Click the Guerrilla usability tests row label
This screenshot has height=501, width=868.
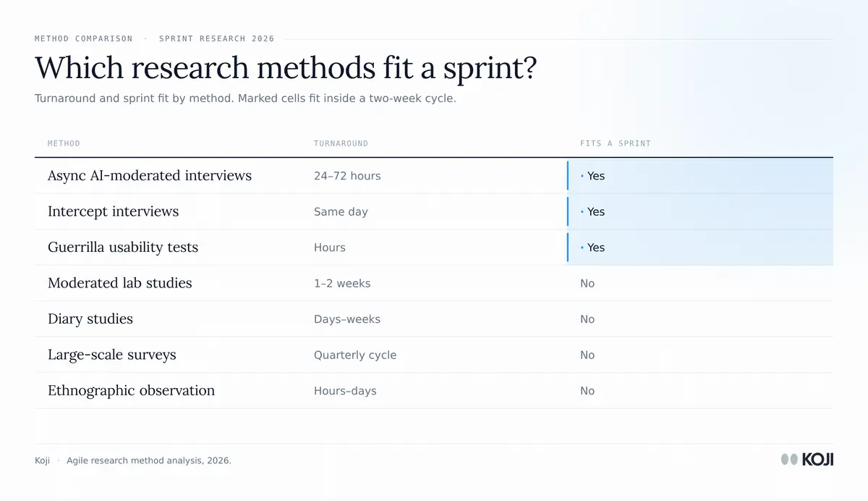click(x=123, y=247)
